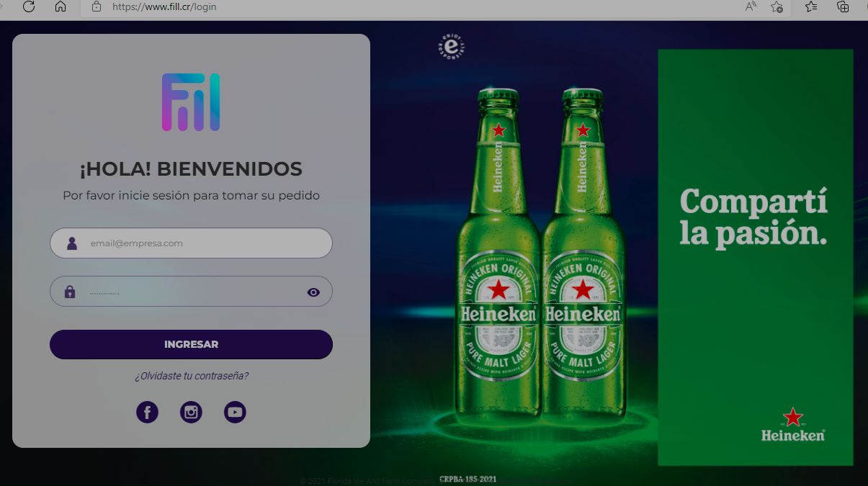Click the padlock icon in password field
Image resolution: width=868 pixels, height=486 pixels.
(70, 292)
